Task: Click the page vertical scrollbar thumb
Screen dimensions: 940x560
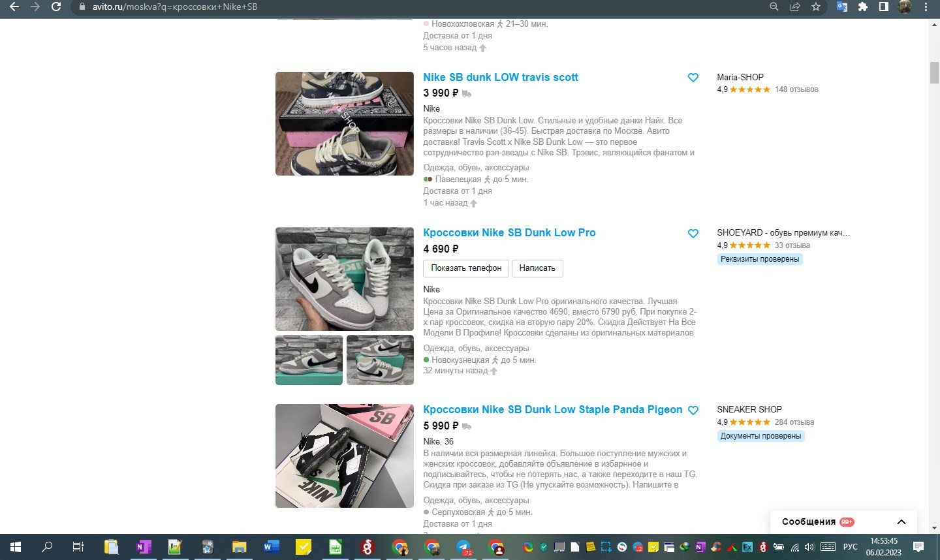Action: [934, 73]
